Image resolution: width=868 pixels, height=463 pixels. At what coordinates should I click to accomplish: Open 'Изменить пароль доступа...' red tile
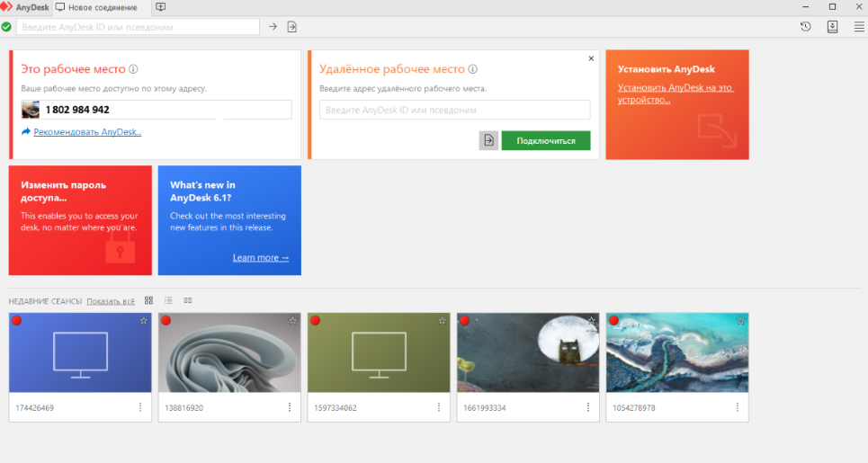pos(80,220)
